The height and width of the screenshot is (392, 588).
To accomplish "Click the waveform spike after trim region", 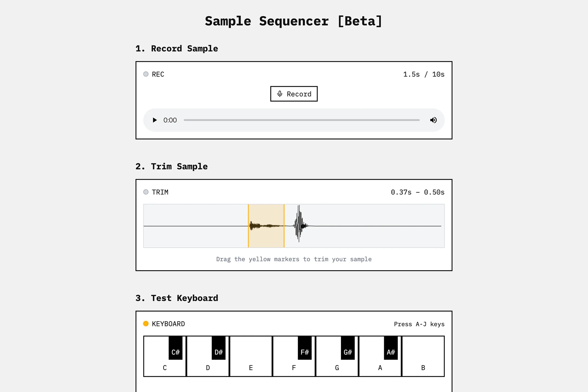I will 299,224.
